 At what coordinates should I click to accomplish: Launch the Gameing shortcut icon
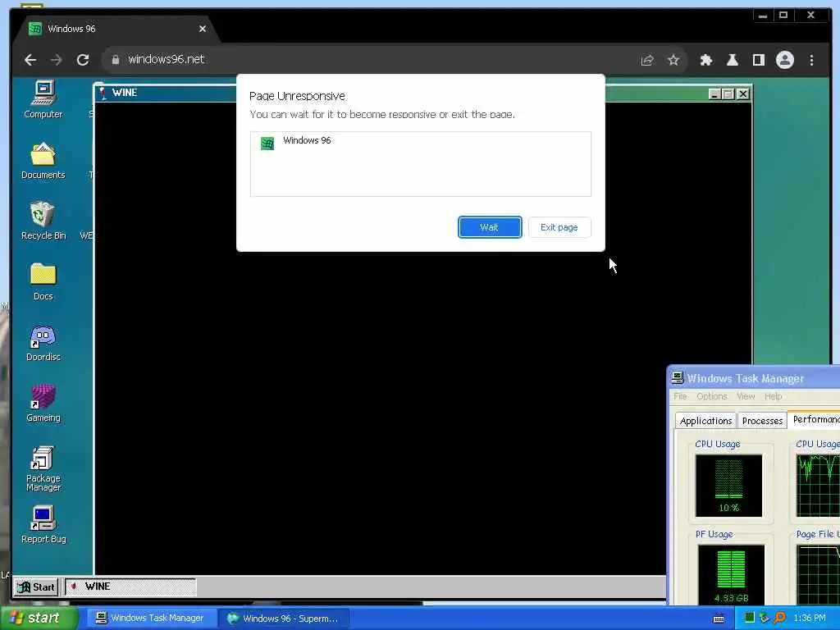pyautogui.click(x=43, y=404)
